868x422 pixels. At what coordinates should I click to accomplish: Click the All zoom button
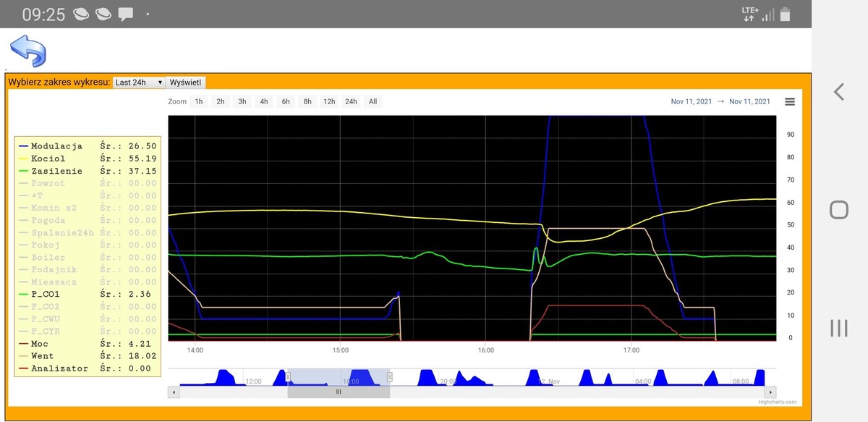point(373,102)
